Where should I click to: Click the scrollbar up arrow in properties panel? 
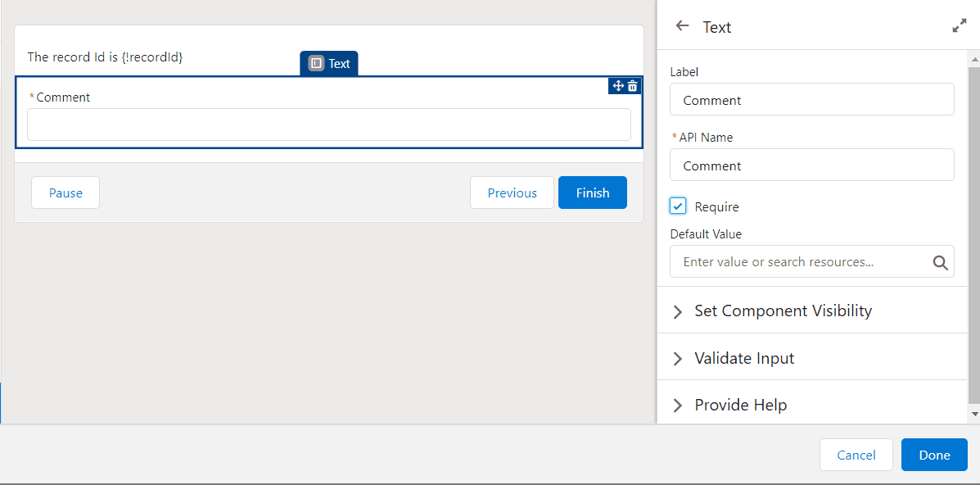tap(974, 59)
